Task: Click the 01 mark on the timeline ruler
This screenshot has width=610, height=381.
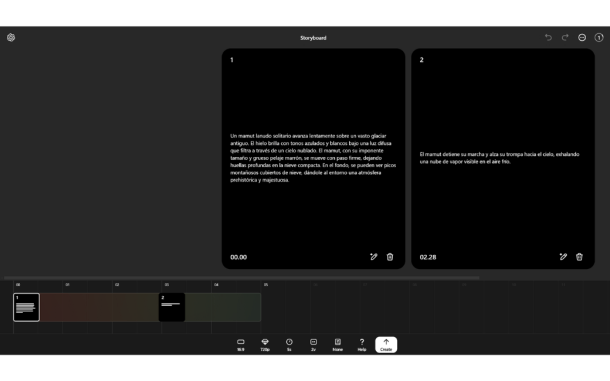Action: point(67,285)
